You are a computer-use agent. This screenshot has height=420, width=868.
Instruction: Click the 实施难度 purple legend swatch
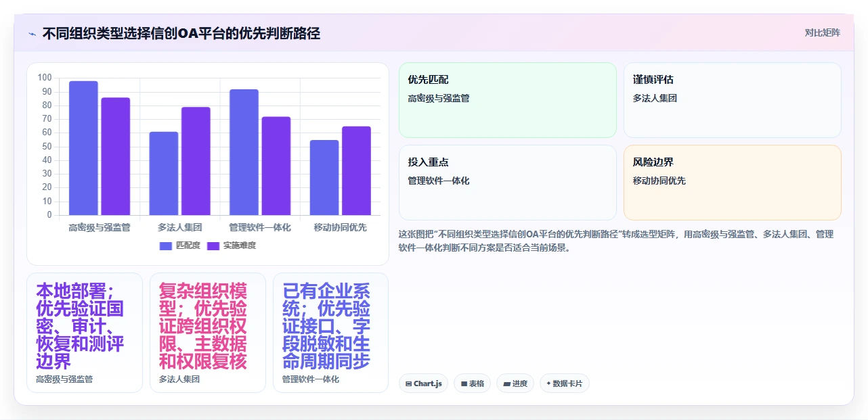tap(213, 246)
